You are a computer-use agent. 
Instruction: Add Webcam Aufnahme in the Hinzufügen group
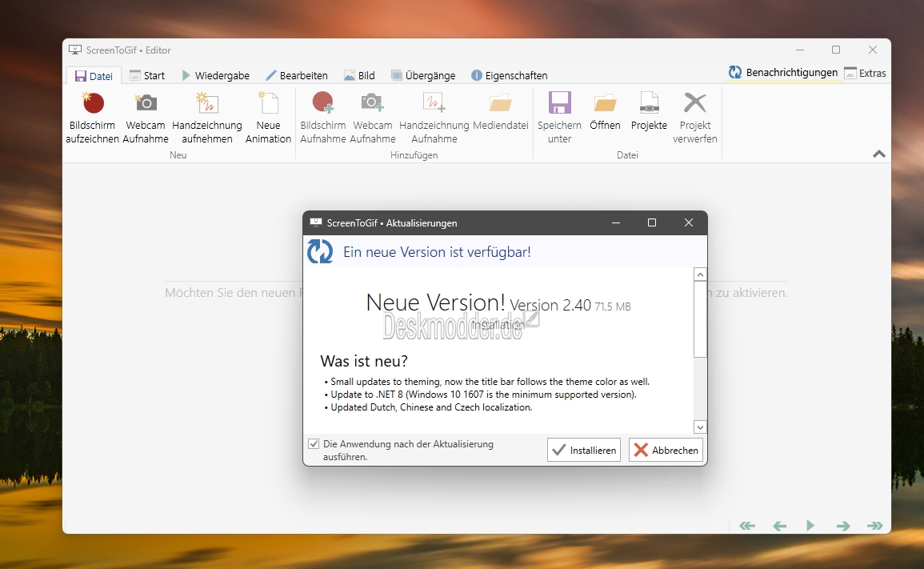coord(373,118)
